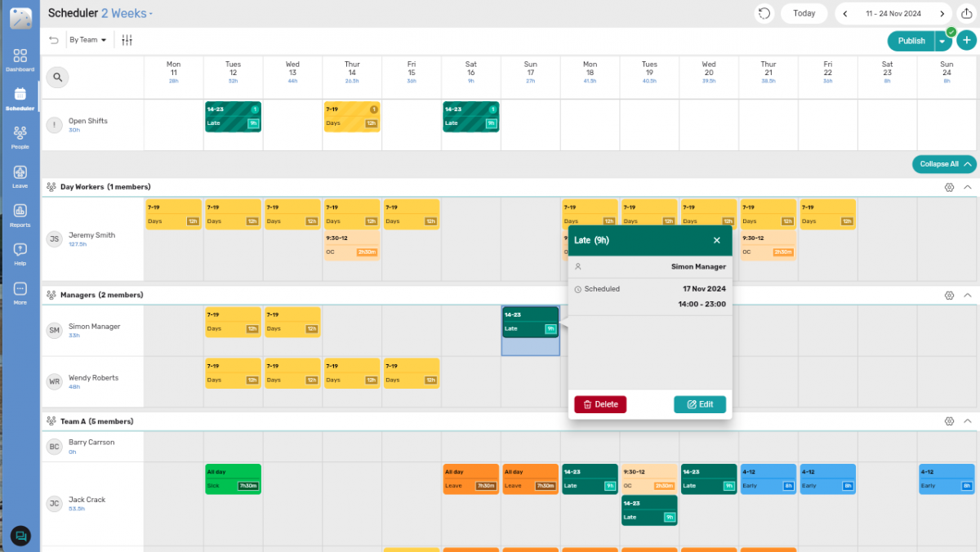Select Jack Crack's green Sick shift
Viewport: 980px width, 552px height.
(233, 479)
